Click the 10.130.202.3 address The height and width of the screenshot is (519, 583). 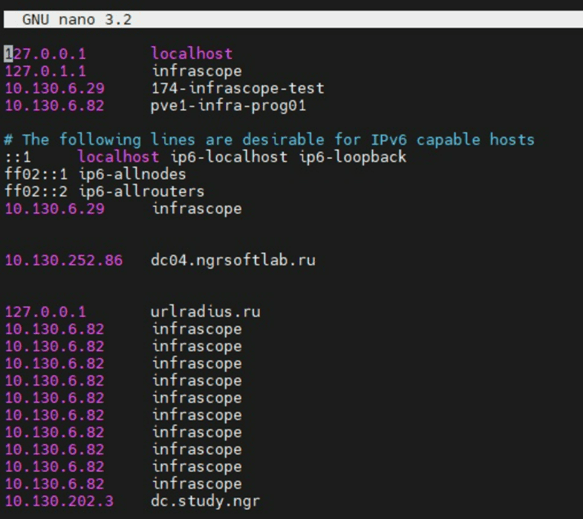[59, 502]
